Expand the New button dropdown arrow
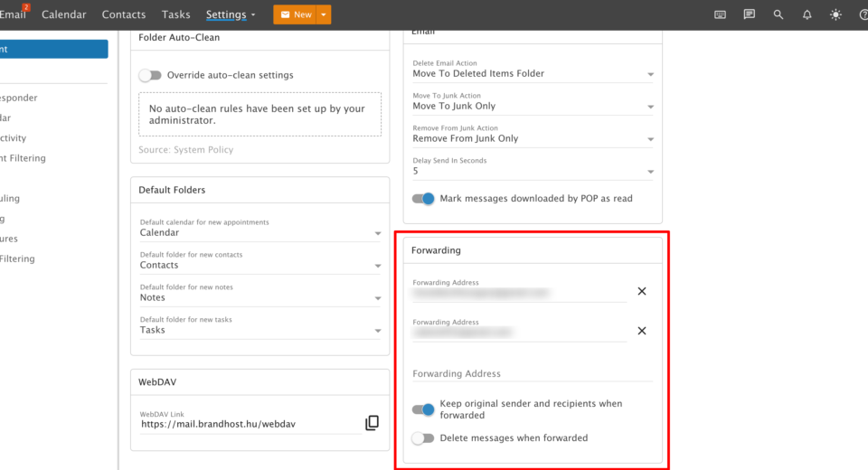 (x=325, y=14)
